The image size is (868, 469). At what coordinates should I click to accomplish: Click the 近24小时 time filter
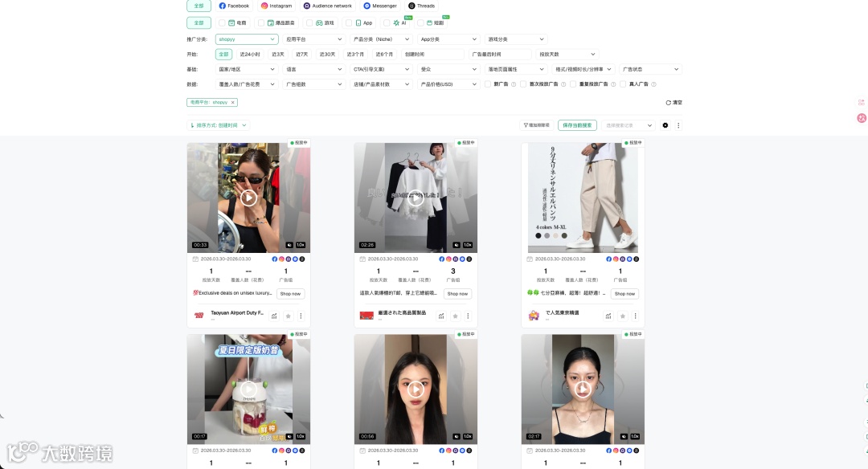pos(250,54)
